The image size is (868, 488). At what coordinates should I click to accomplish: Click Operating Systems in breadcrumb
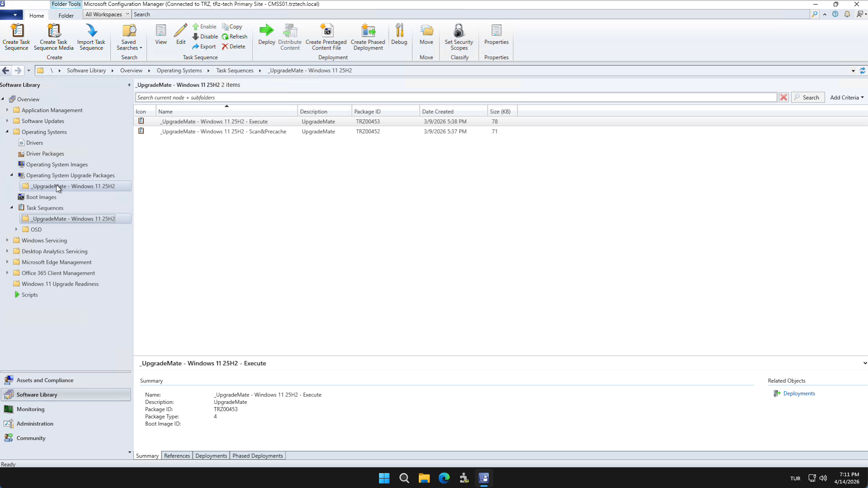tap(179, 70)
